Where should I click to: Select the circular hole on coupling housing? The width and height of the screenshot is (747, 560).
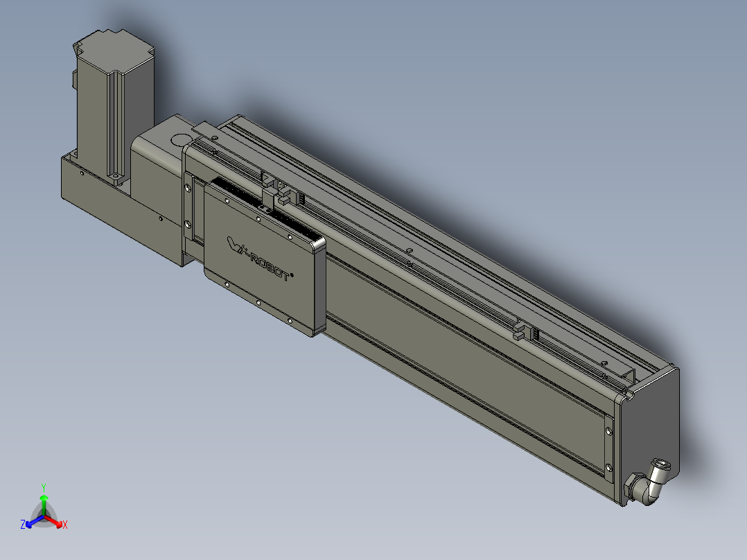tap(180, 140)
